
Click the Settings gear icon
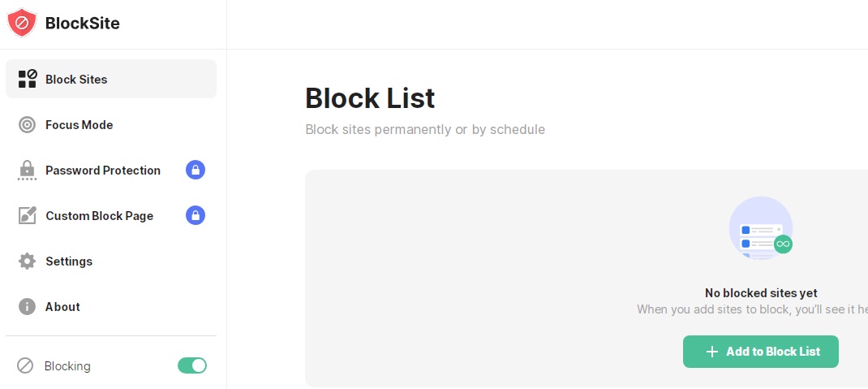(x=27, y=261)
